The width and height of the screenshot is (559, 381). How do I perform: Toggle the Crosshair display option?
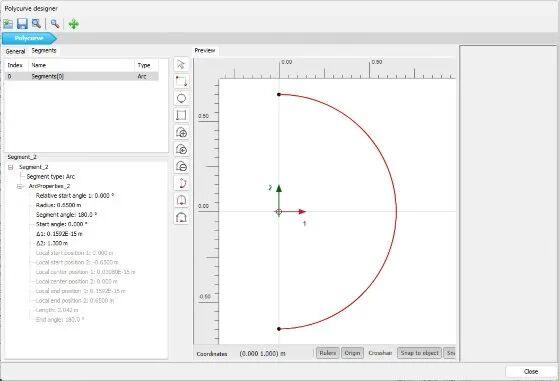pos(380,353)
